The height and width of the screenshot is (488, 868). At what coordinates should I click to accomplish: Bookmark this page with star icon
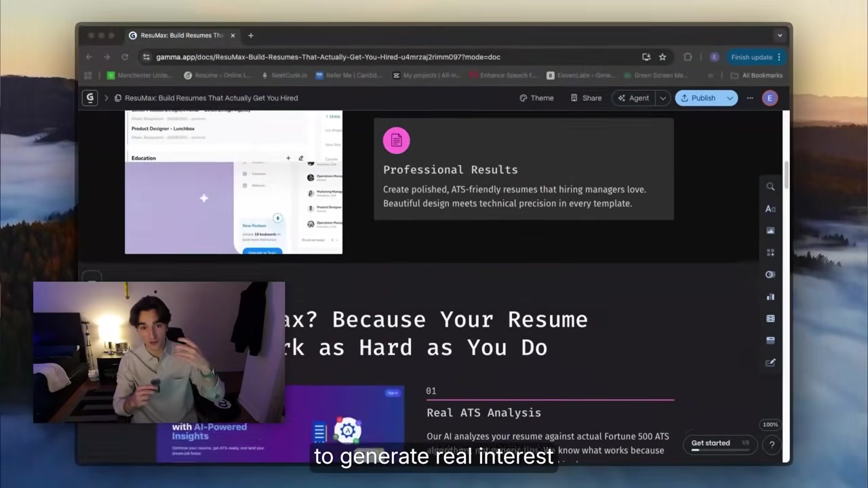663,57
